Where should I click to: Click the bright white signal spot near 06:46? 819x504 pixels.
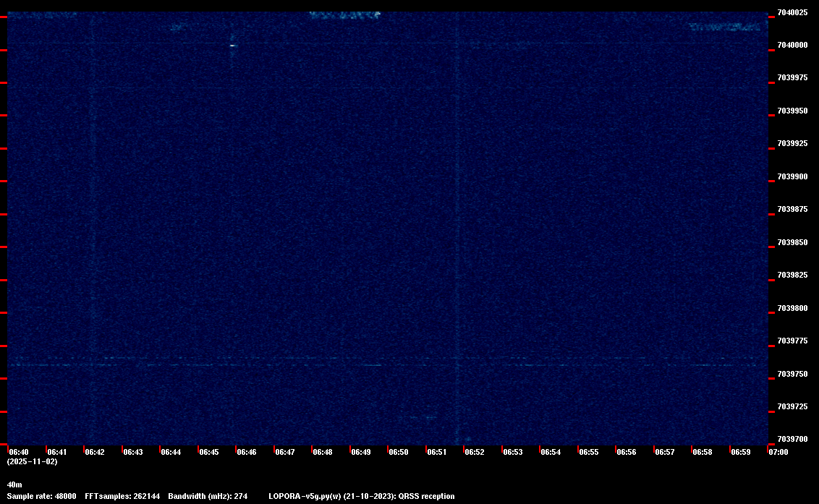tap(233, 46)
